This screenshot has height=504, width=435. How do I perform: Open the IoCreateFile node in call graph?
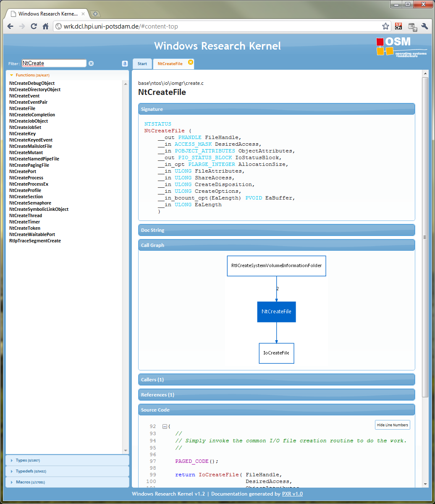click(x=276, y=353)
